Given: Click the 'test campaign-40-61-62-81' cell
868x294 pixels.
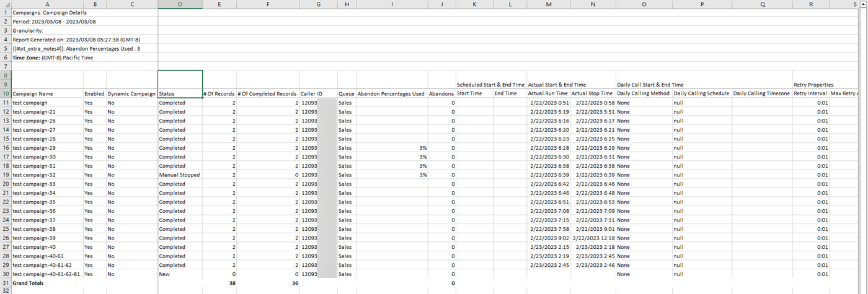Looking at the screenshot, I should [x=47, y=274].
